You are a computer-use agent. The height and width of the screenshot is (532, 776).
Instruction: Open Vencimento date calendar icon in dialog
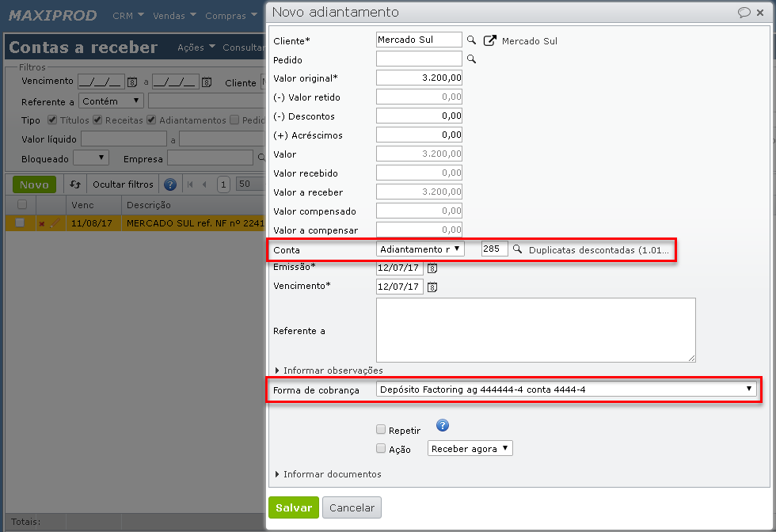coord(432,287)
